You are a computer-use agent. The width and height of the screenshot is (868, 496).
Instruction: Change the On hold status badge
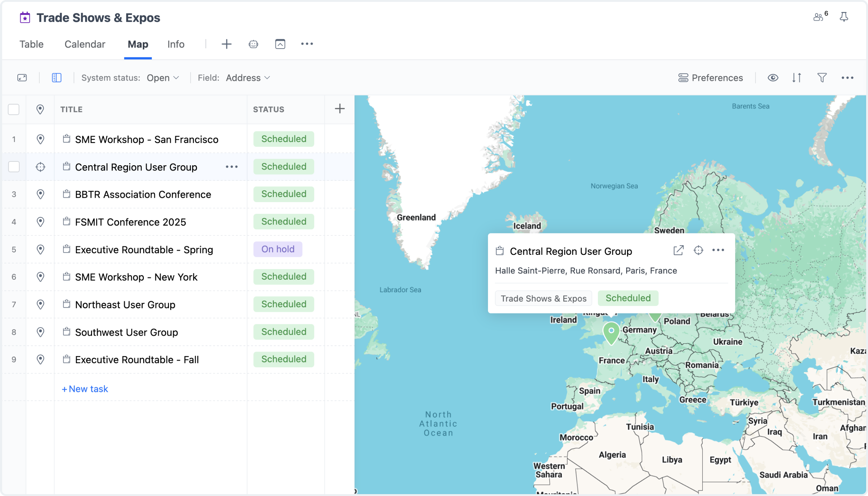click(278, 249)
